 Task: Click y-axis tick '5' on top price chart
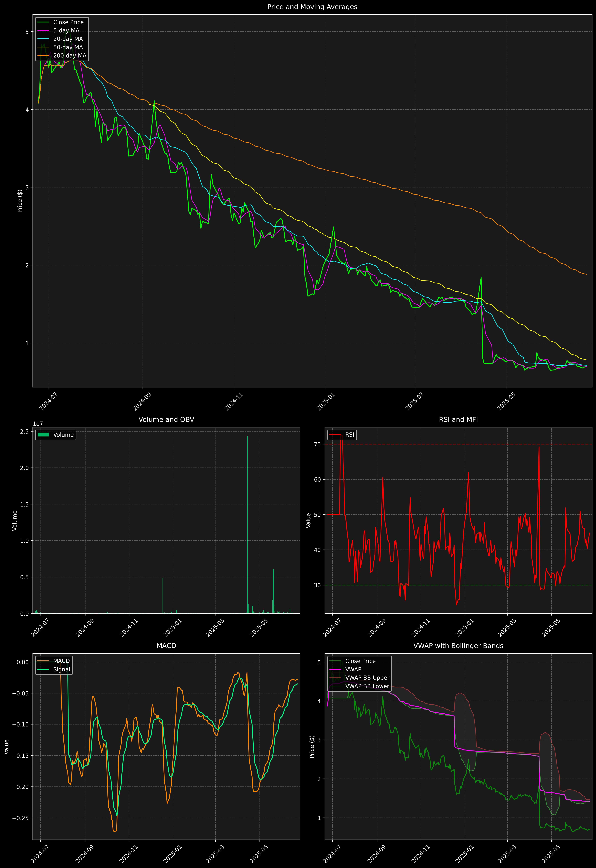(x=27, y=32)
